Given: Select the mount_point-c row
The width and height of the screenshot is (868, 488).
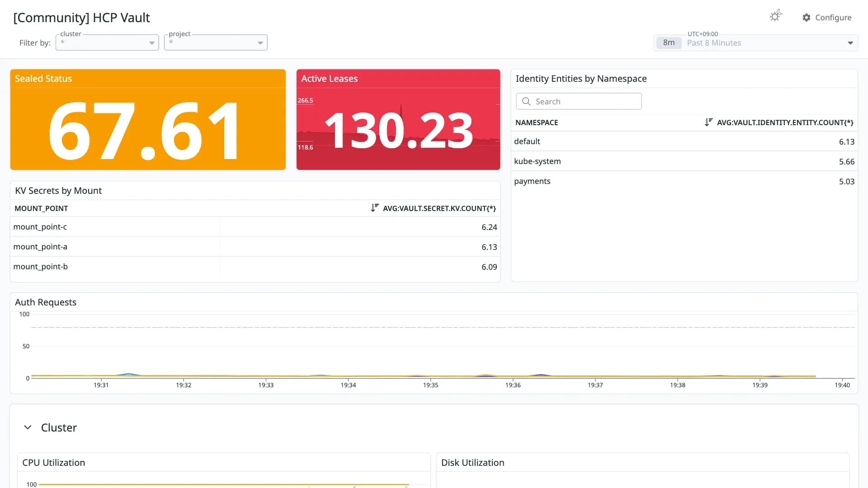Looking at the screenshot, I should click(255, 227).
